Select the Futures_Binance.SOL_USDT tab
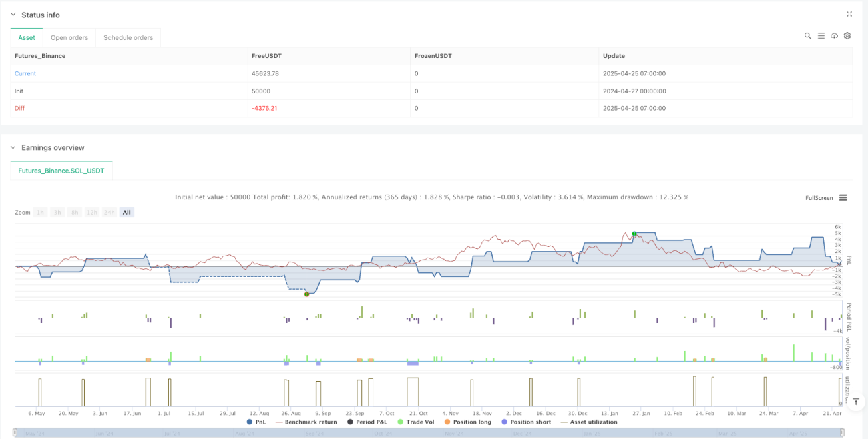 pos(61,171)
